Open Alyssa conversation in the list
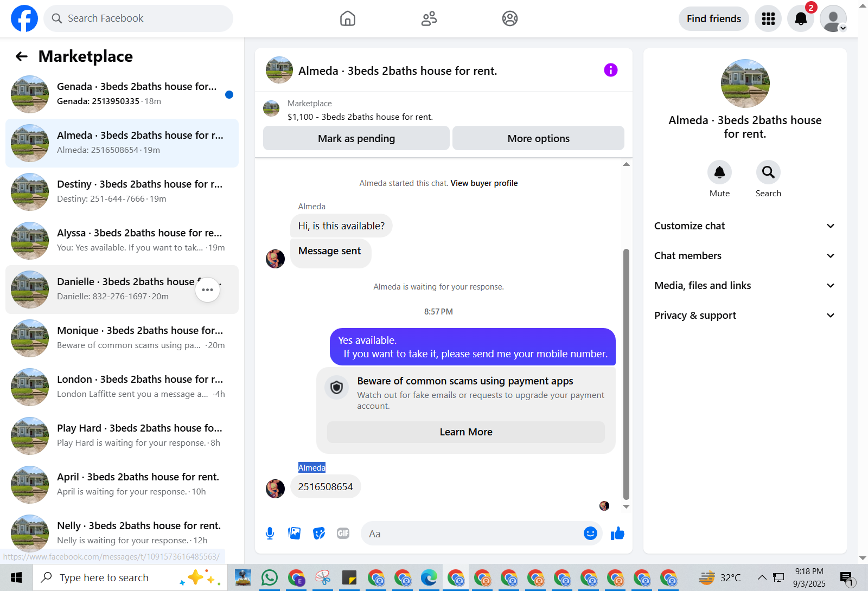Screen dimensions: 868x591 coord(122,241)
